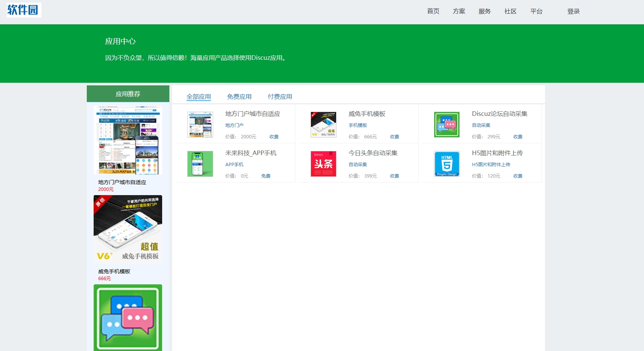Screen dimensions: 644x351
Task: Open the 地方门户城市自适应 app icon in the grid
Action: click(x=200, y=125)
